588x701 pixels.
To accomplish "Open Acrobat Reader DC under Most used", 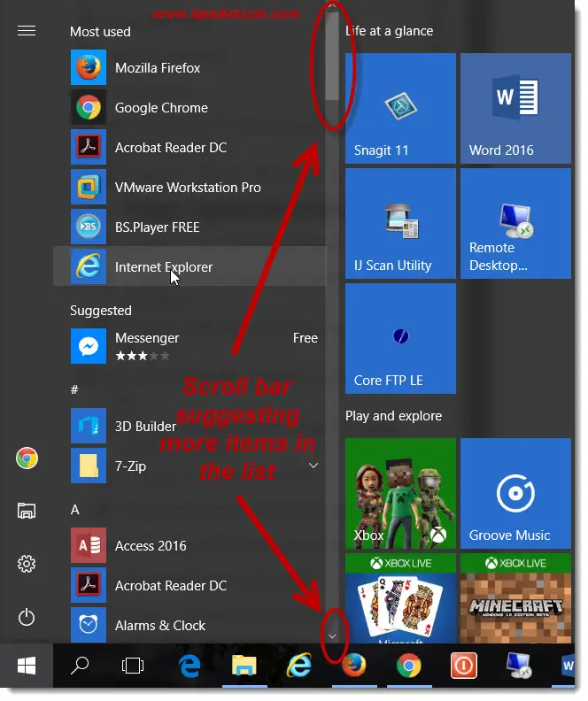I will [x=190, y=148].
